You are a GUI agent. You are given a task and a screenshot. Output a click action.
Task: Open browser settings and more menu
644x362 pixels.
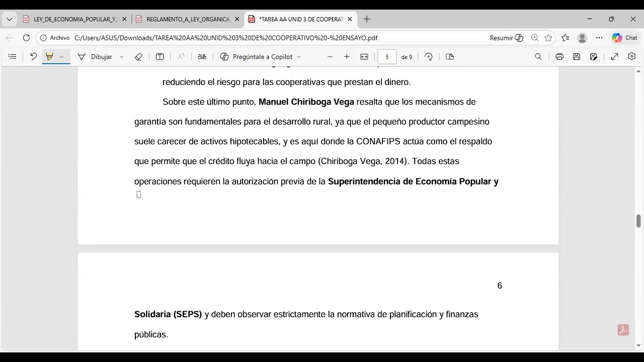pos(599,38)
